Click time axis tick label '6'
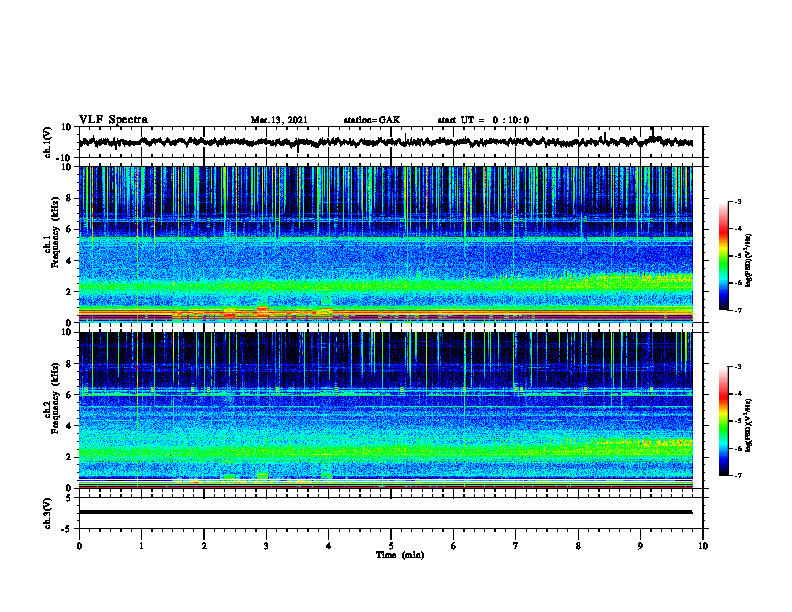 [x=454, y=546]
